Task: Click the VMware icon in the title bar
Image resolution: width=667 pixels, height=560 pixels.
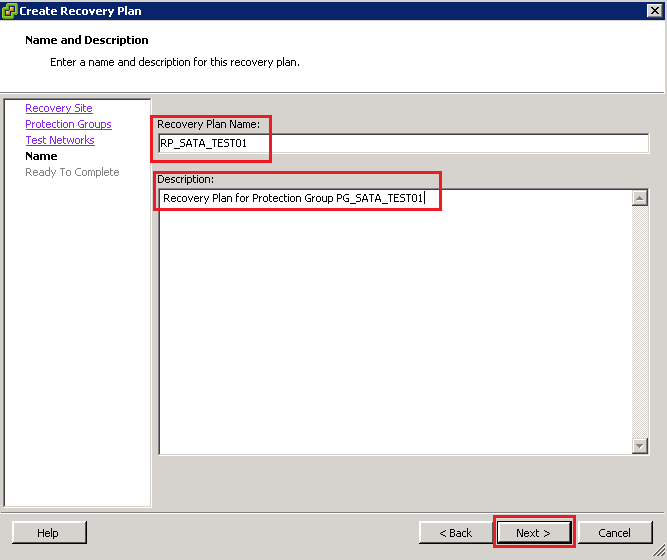Action: (x=10, y=11)
